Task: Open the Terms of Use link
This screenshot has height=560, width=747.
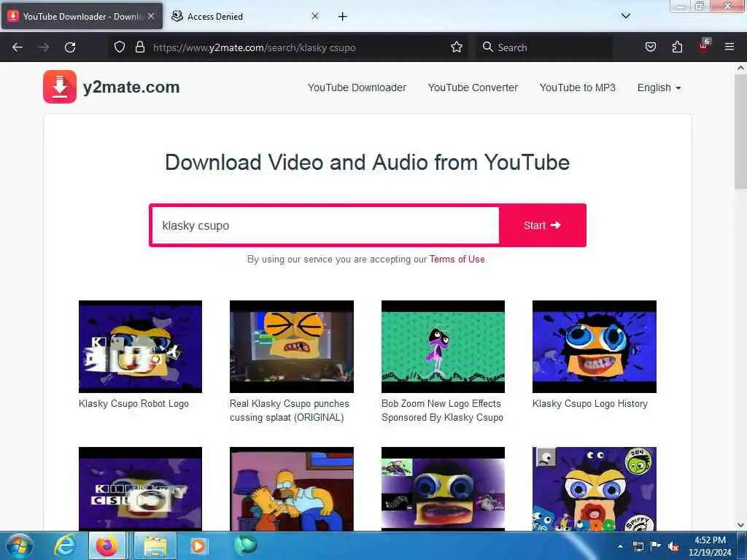Action: click(457, 259)
